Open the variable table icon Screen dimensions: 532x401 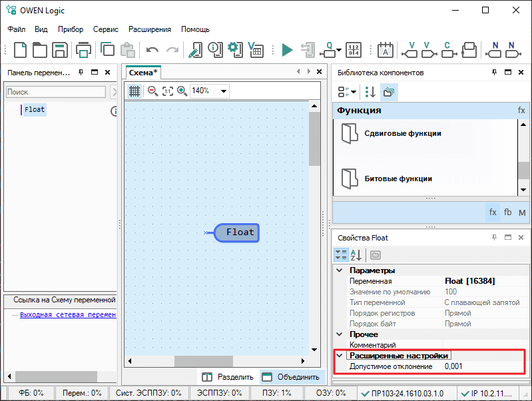tap(255, 50)
